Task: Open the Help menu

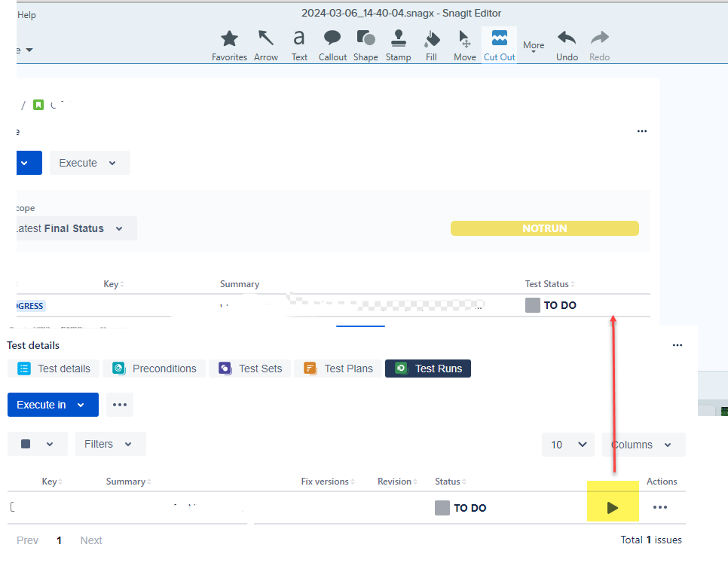Action: click(26, 15)
